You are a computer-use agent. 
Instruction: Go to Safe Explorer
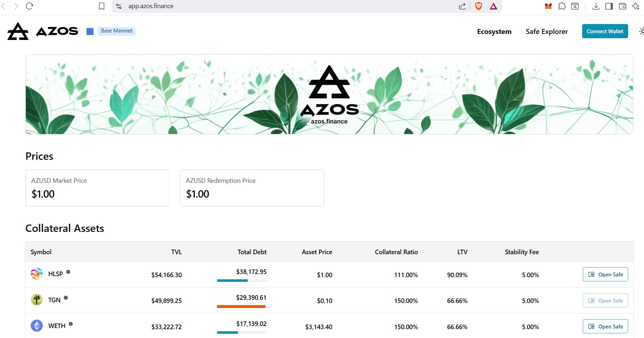pyautogui.click(x=546, y=31)
